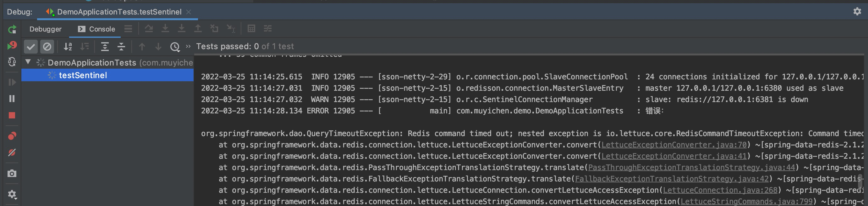868x206 pixels.
Task: Sort tests alphabetically
Action: tap(68, 47)
